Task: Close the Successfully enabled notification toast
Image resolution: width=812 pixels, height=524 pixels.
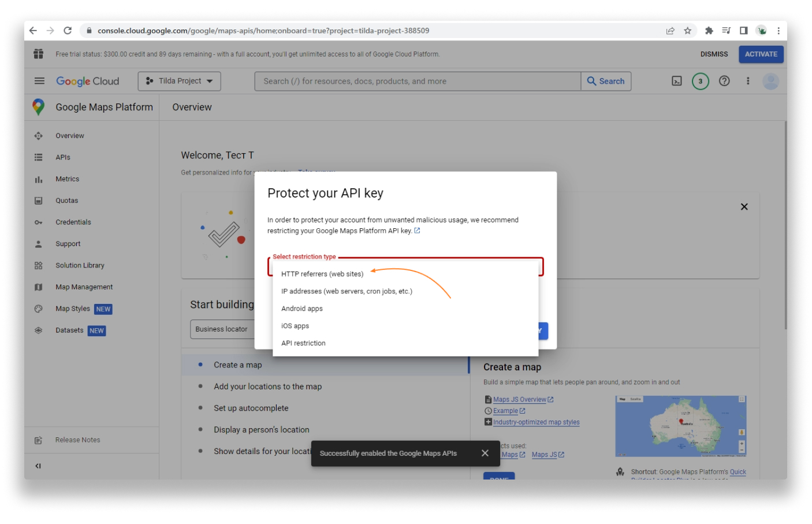Action: coord(485,454)
